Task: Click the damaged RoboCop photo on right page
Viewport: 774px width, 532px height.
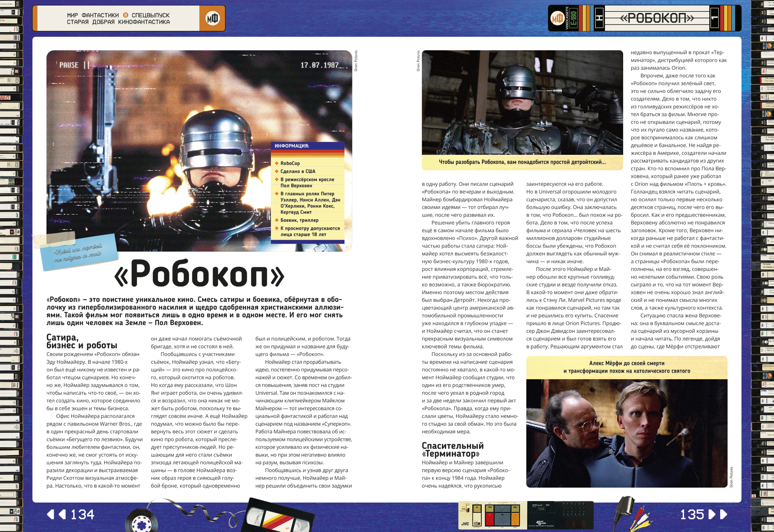Action: pos(522,102)
